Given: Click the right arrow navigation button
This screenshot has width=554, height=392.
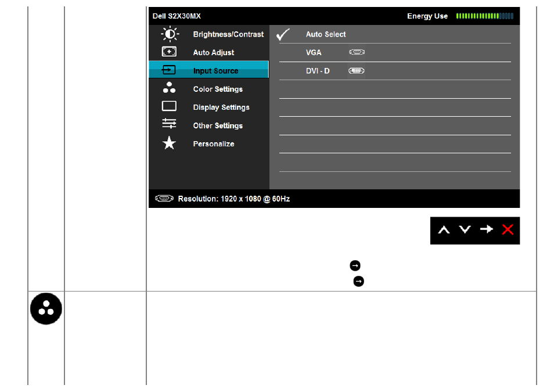Looking at the screenshot, I should tap(487, 229).
